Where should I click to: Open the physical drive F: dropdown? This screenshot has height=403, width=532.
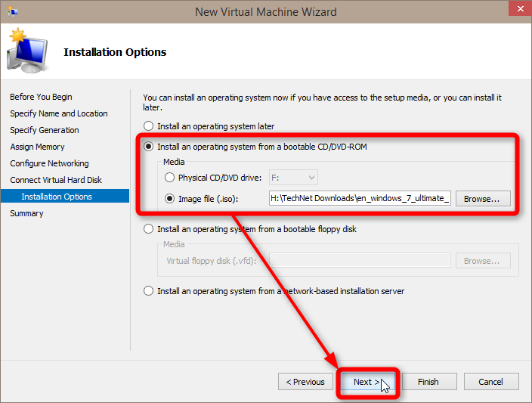(x=293, y=178)
